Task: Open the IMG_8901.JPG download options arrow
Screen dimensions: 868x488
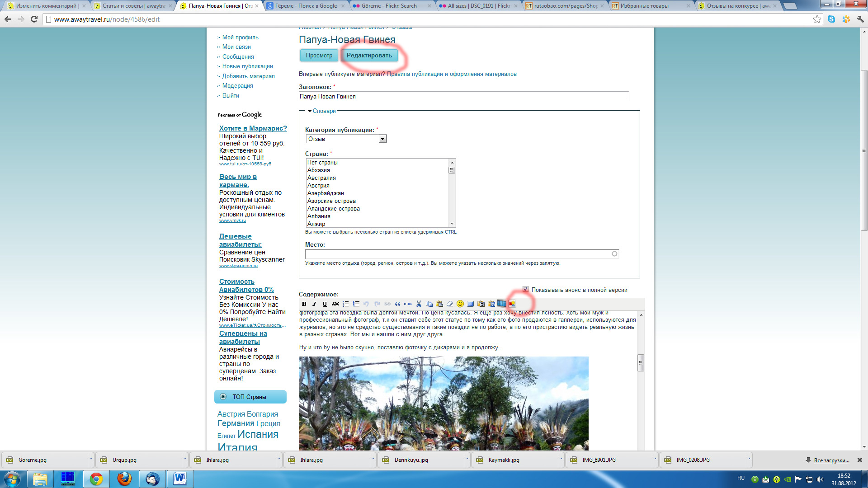Action: 655,460
